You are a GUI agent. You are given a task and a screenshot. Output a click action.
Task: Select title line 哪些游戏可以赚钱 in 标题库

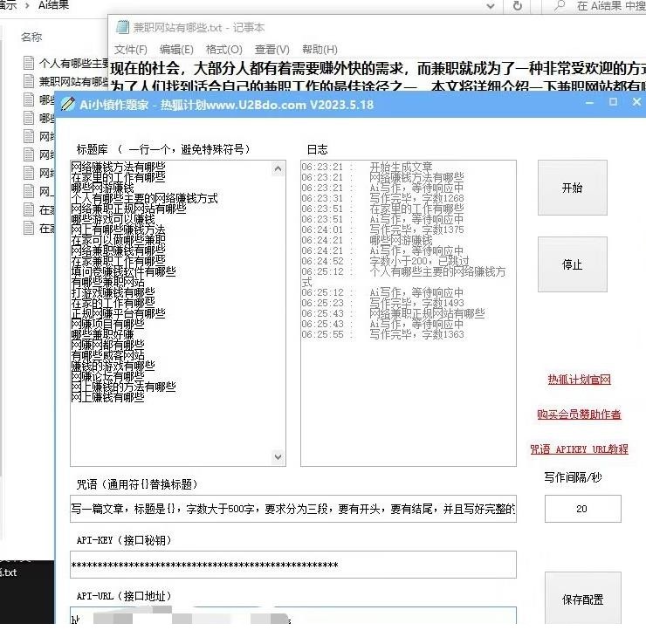pyautogui.click(x=113, y=219)
